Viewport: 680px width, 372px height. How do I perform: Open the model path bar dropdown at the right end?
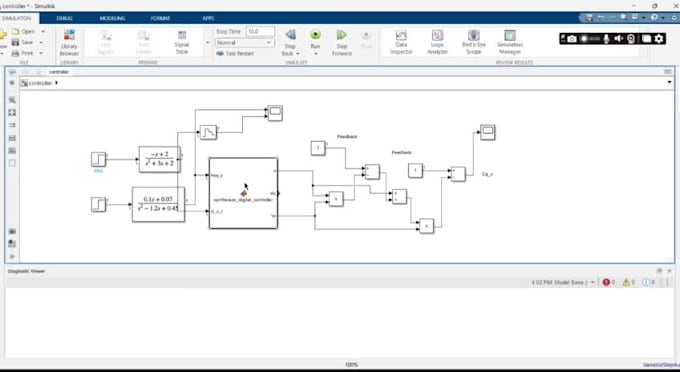(669, 82)
